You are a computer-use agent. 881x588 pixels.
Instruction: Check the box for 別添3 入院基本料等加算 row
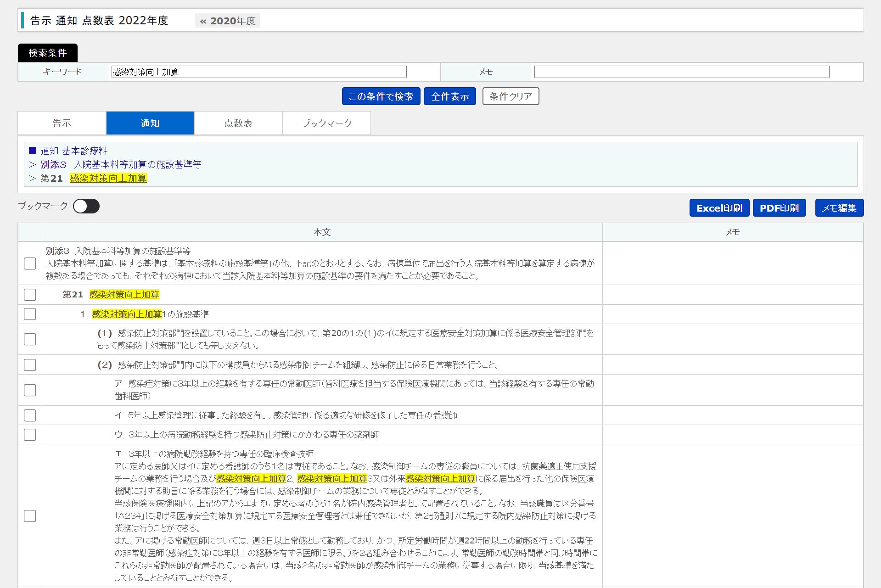30,263
